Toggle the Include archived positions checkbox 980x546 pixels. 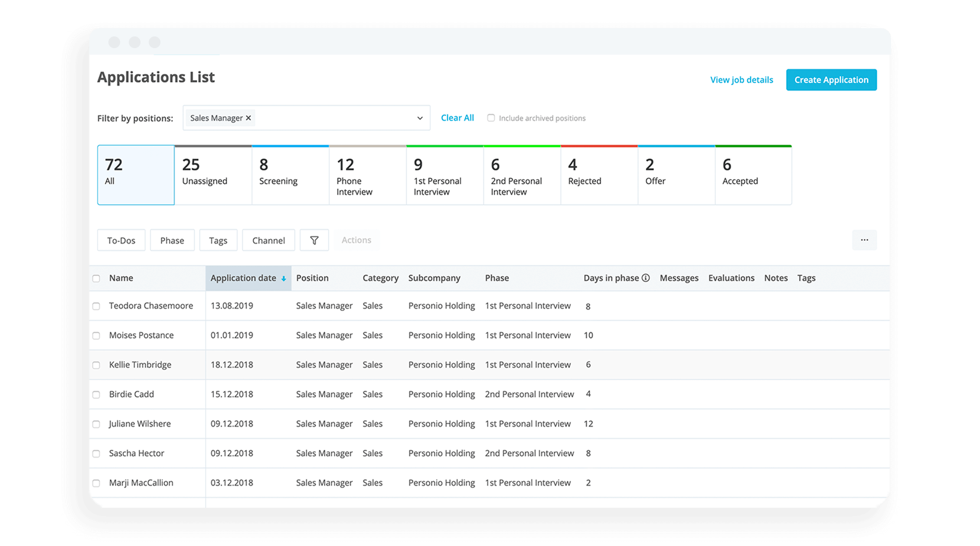[x=492, y=118]
